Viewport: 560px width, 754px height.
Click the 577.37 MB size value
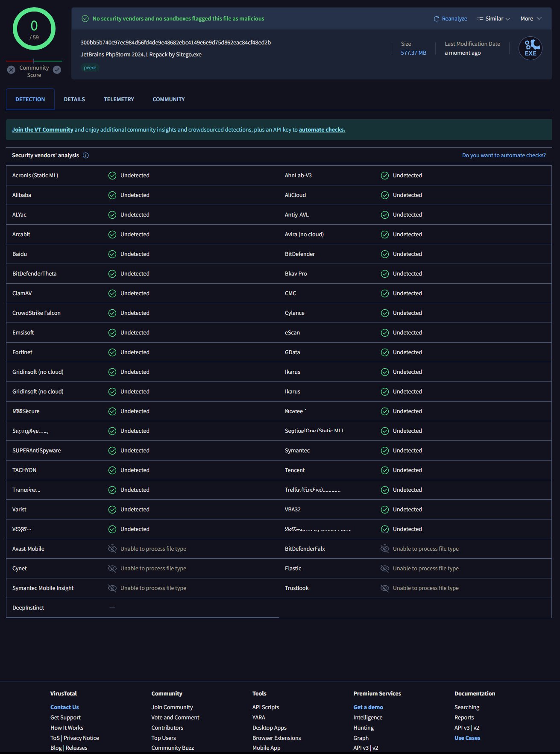[x=413, y=53]
